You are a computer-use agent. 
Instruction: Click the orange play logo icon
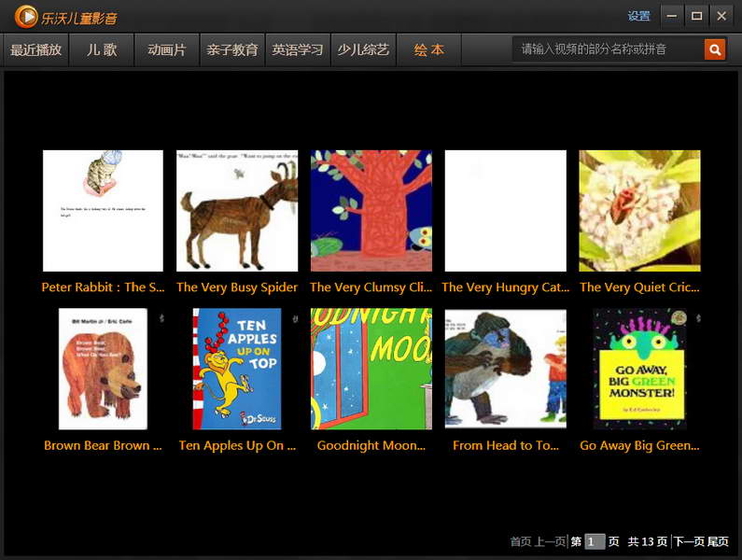coord(26,17)
